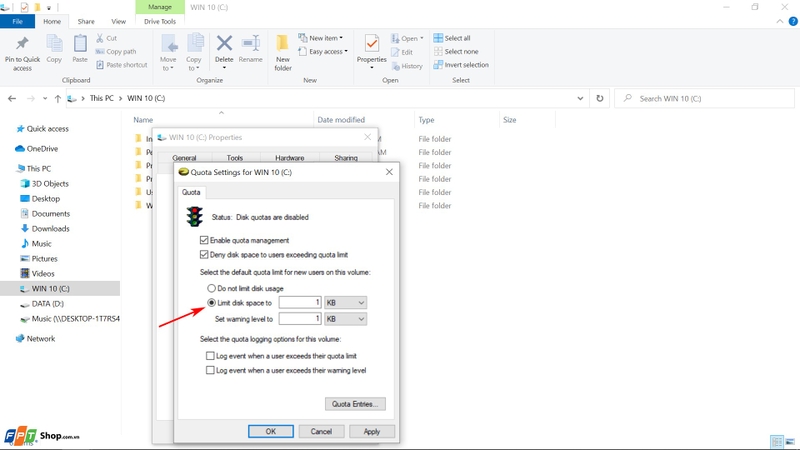Go up one folder level arrow
The width and height of the screenshot is (800, 450).
coord(58,98)
